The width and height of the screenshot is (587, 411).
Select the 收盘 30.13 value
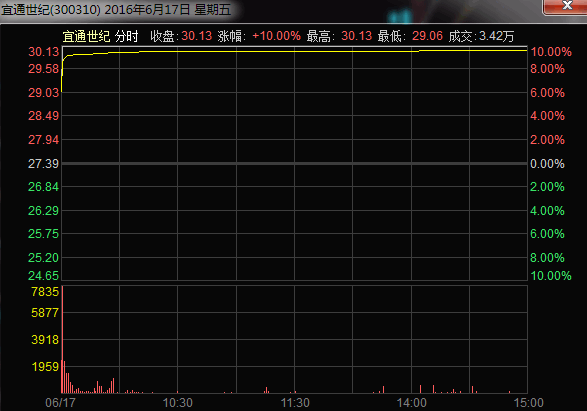coord(197,36)
